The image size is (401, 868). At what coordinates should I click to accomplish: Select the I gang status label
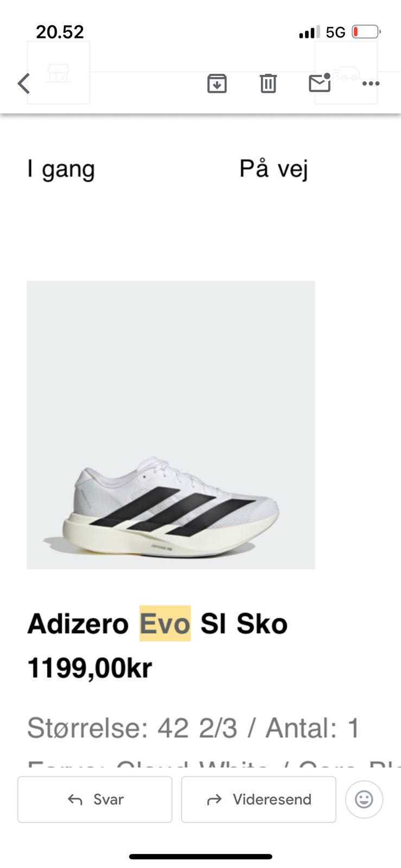61,169
